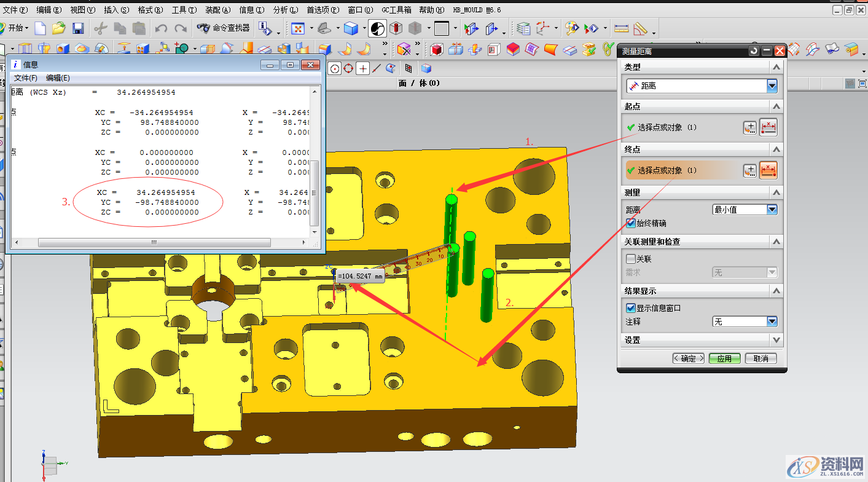Click the Fit view icon
The width and height of the screenshot is (868, 482).
298,28
